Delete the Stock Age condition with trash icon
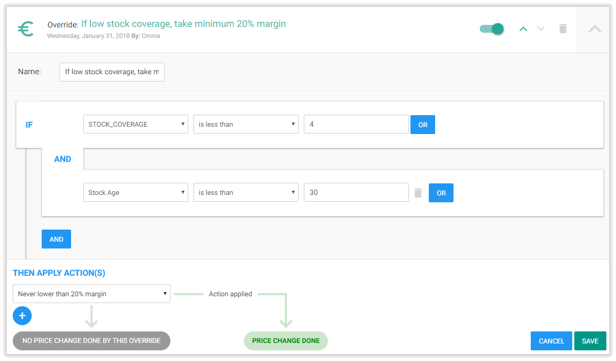 418,193
